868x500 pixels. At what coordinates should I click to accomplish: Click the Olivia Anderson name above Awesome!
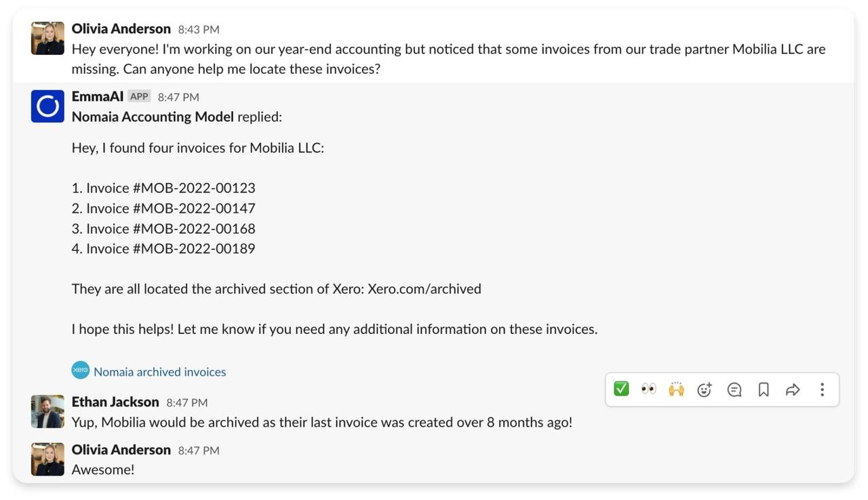[x=121, y=449]
